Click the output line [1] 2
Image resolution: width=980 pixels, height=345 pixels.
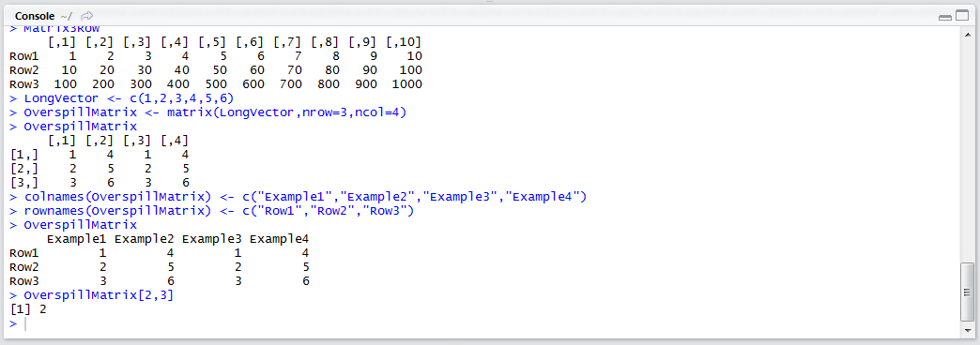point(28,308)
